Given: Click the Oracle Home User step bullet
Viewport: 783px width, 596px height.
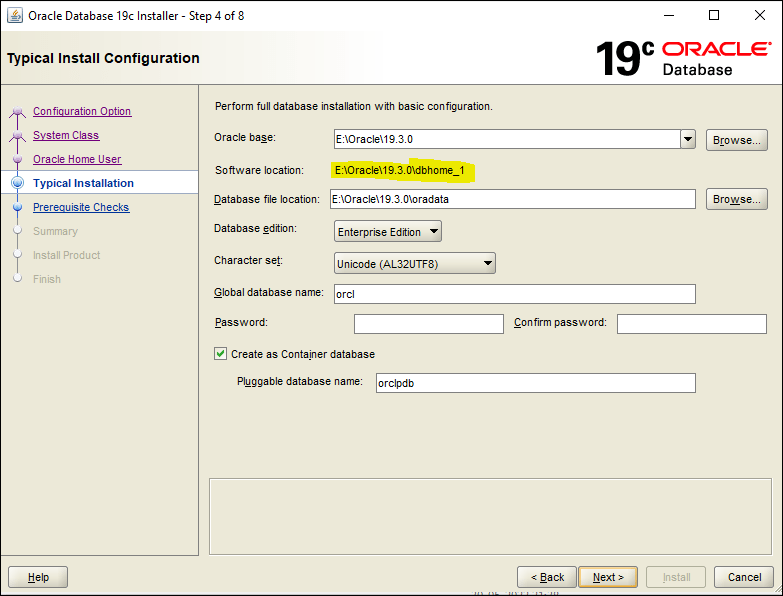Looking at the screenshot, I should tap(17, 159).
